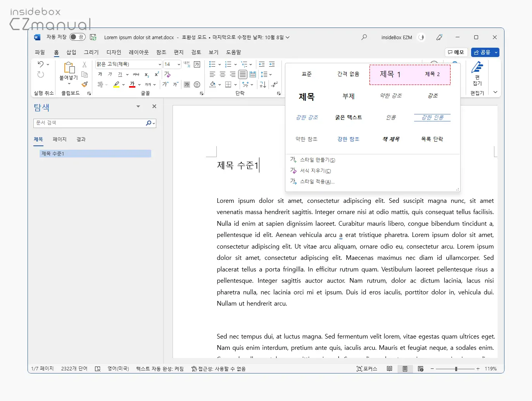Select the 페이지 tab in navigation pane
This screenshot has width=532, height=401.
tap(59, 139)
